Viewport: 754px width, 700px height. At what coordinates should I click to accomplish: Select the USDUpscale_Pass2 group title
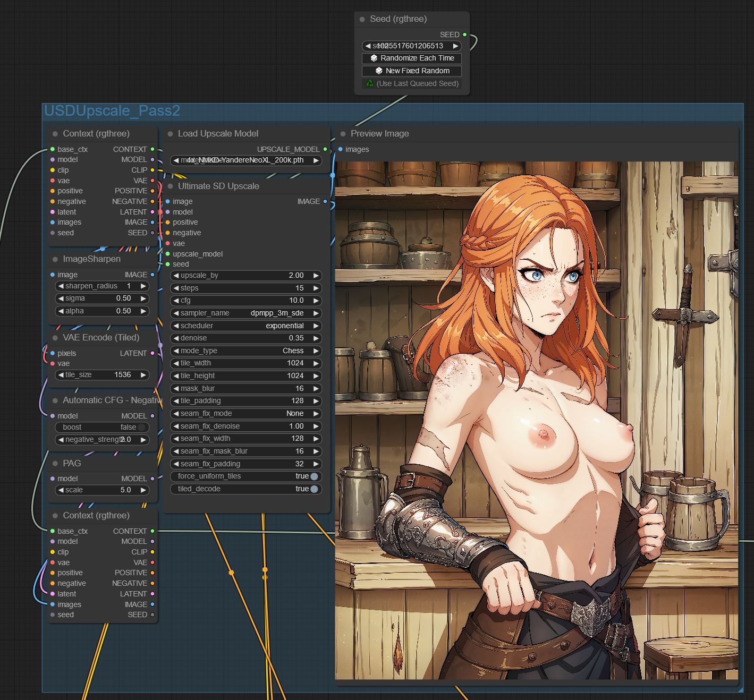[112, 111]
